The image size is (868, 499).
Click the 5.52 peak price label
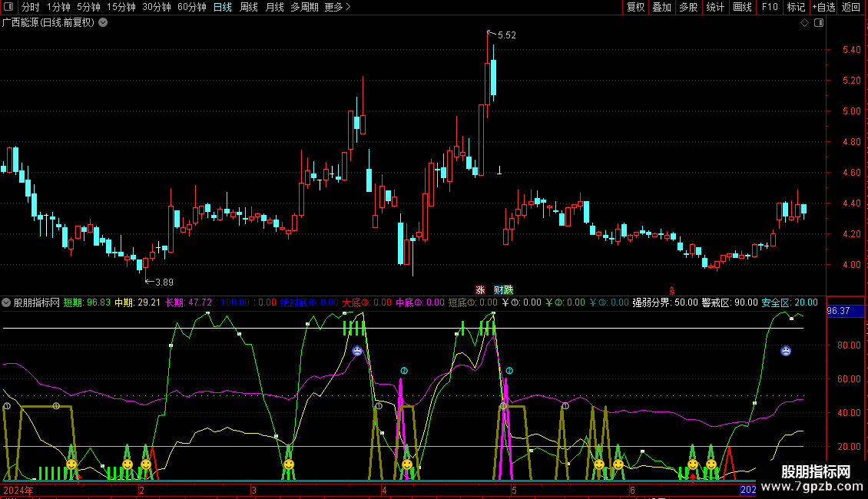click(507, 35)
